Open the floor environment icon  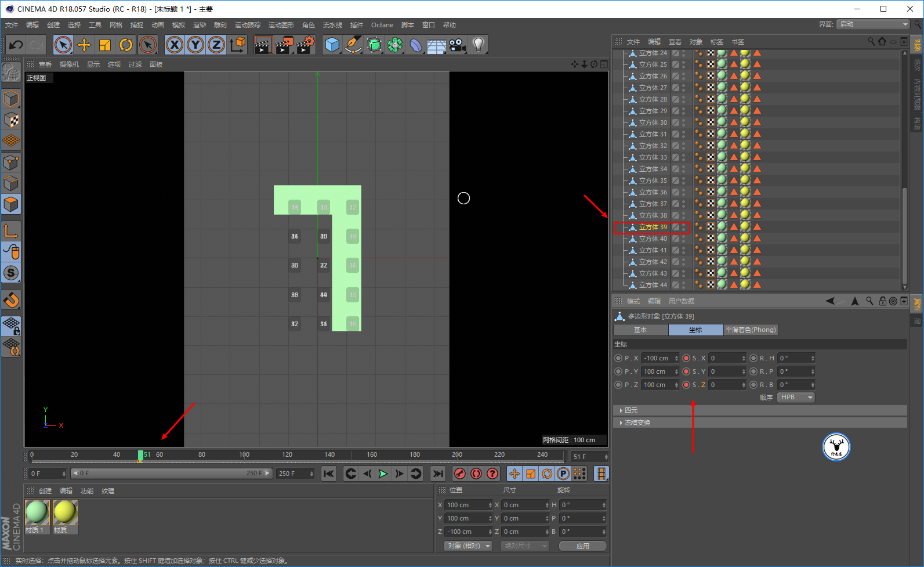point(436,45)
